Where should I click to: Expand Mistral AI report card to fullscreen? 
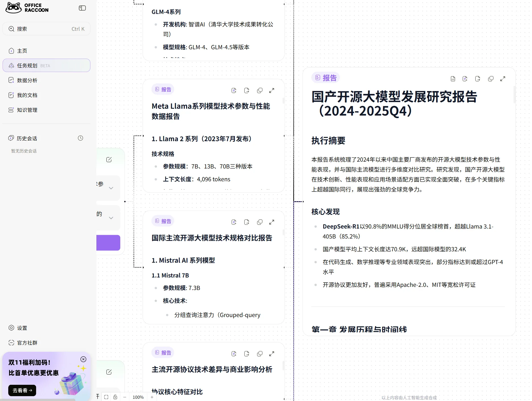pos(272,222)
